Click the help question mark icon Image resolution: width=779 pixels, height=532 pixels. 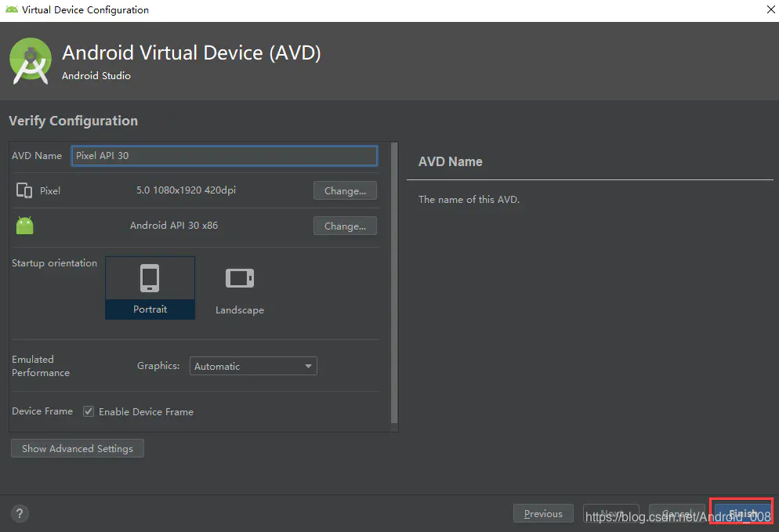click(20, 513)
